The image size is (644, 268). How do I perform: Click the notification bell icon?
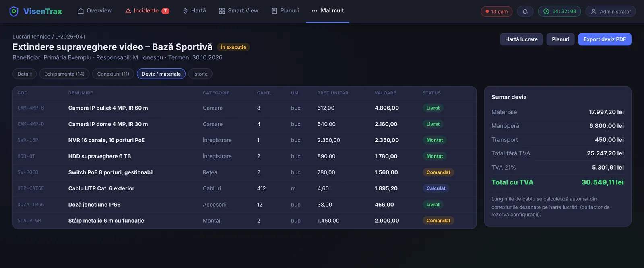coord(525,12)
